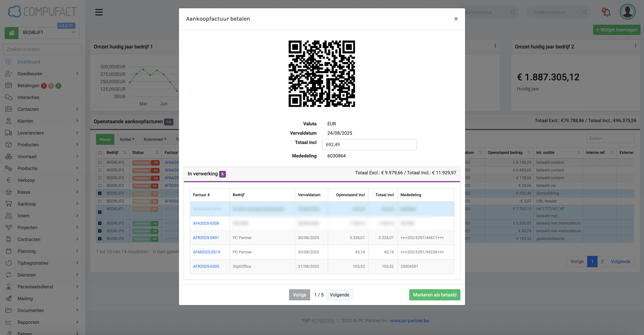Image resolution: width=644 pixels, height=335 pixels.
Task: Click the Rapporten chart icon
Action: click(8, 322)
